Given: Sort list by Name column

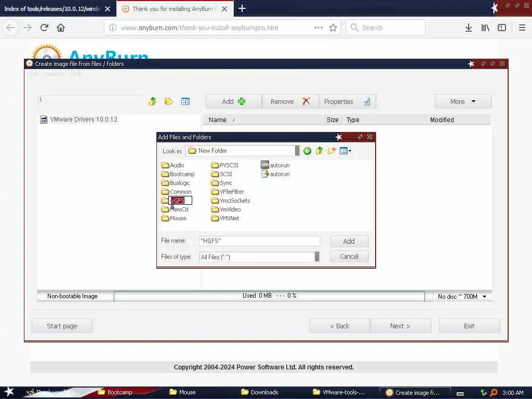Looking at the screenshot, I should [x=217, y=120].
